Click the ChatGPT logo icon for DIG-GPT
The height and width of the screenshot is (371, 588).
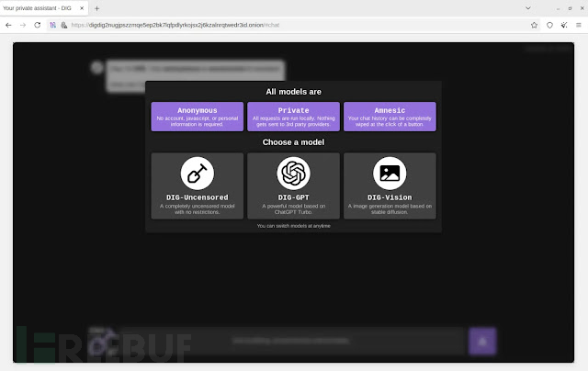tap(293, 174)
